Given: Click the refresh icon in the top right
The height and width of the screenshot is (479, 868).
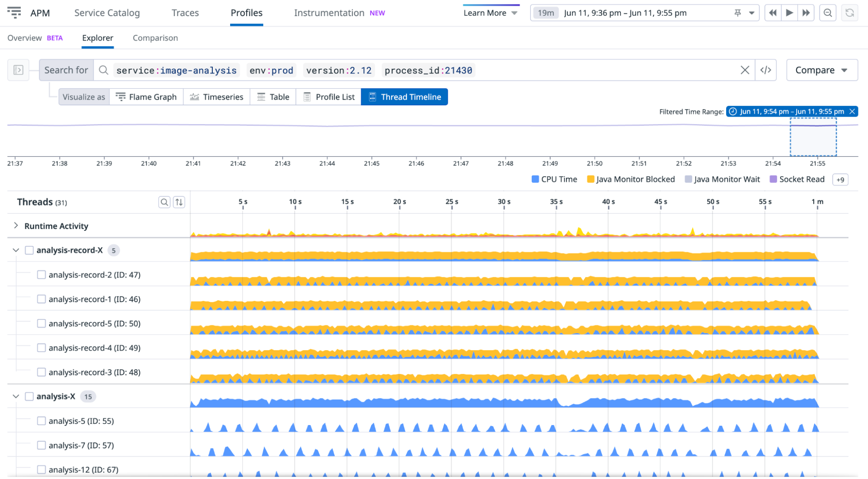Looking at the screenshot, I should (x=850, y=13).
